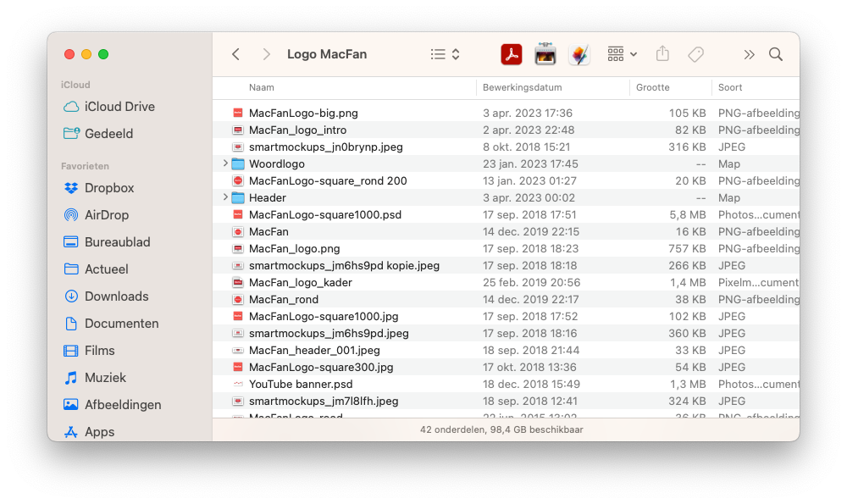Image resolution: width=847 pixels, height=504 pixels.
Task: Sort by the Grootte column
Action: [652, 87]
